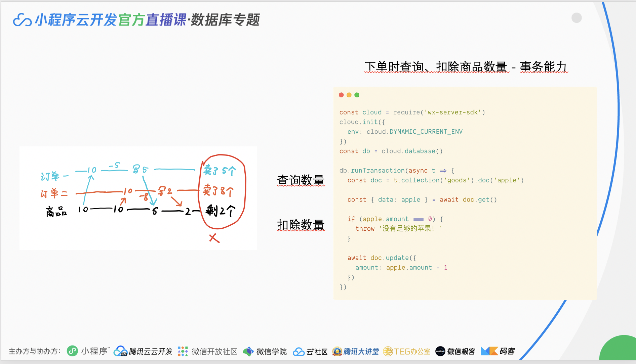Click the green 小程序 logo icon in the footer

pos(72,351)
